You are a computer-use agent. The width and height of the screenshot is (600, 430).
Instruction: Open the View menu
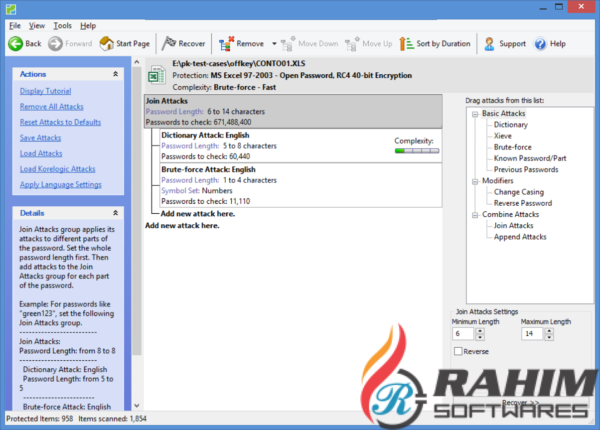tap(37, 26)
